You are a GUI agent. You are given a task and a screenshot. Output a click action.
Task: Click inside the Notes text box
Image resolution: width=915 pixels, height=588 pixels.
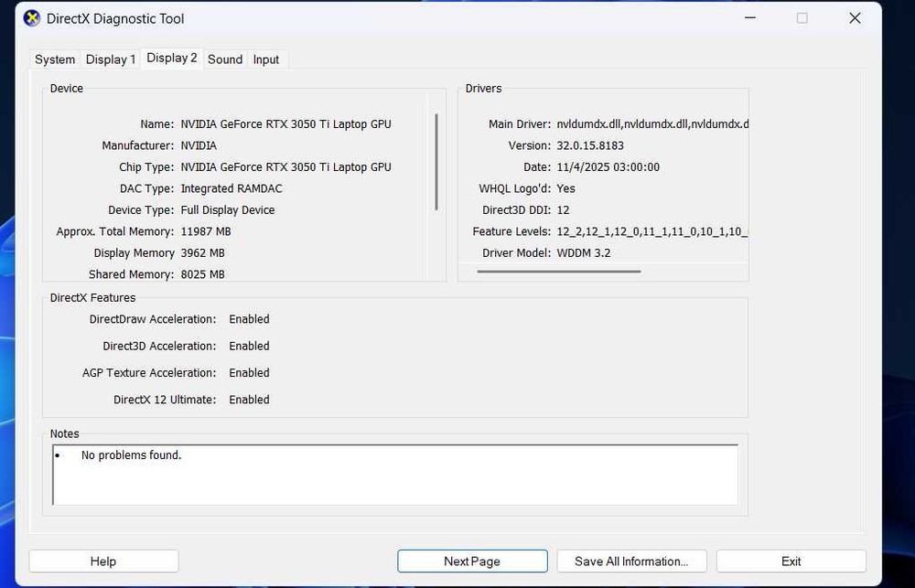395,475
